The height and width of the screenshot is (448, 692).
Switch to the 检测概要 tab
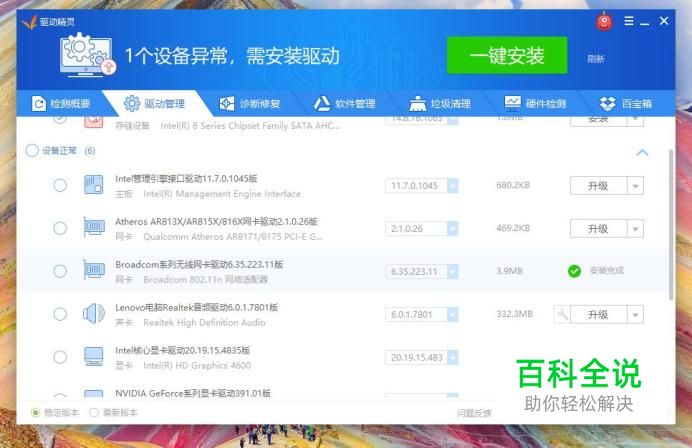tap(61, 104)
